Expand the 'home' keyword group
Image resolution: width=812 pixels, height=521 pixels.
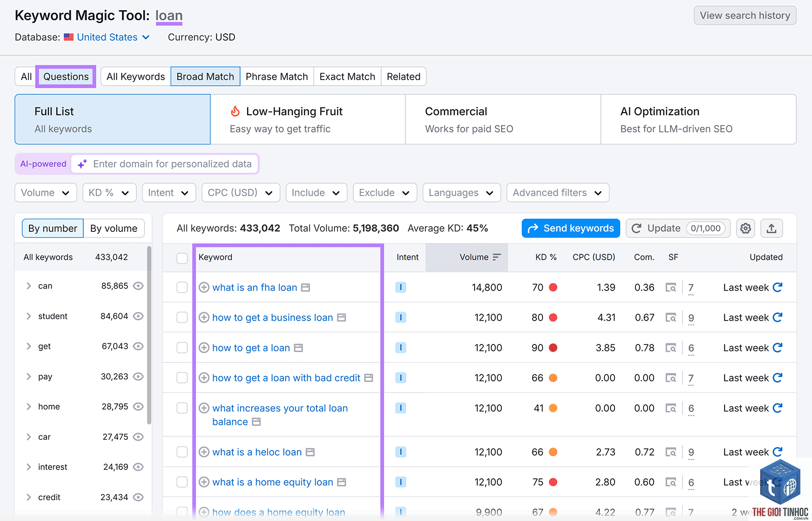(28, 407)
